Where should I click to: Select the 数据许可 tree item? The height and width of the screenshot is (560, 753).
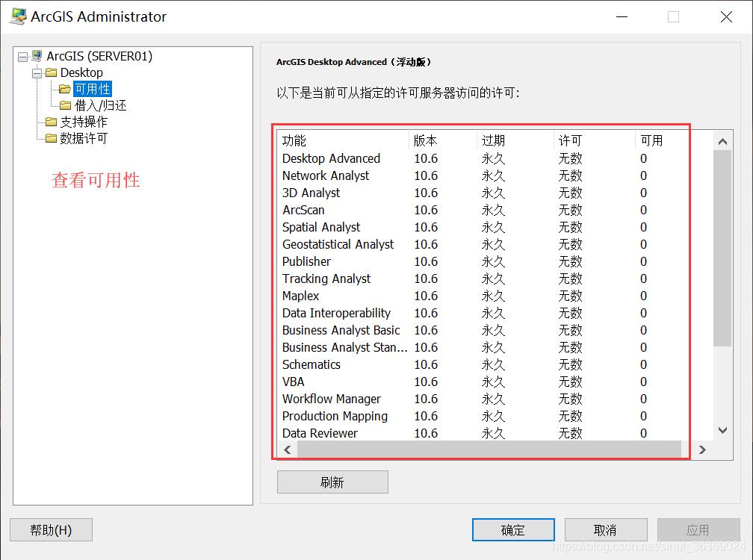[x=84, y=138]
